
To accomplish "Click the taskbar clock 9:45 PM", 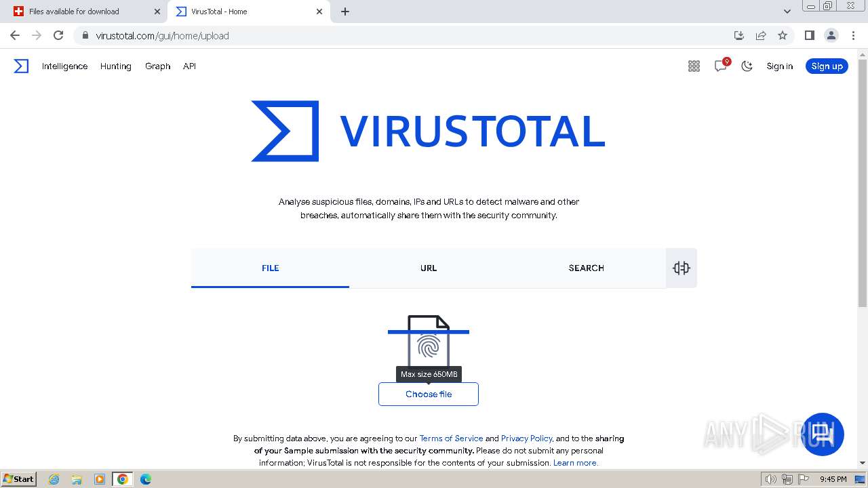I will tap(833, 479).
